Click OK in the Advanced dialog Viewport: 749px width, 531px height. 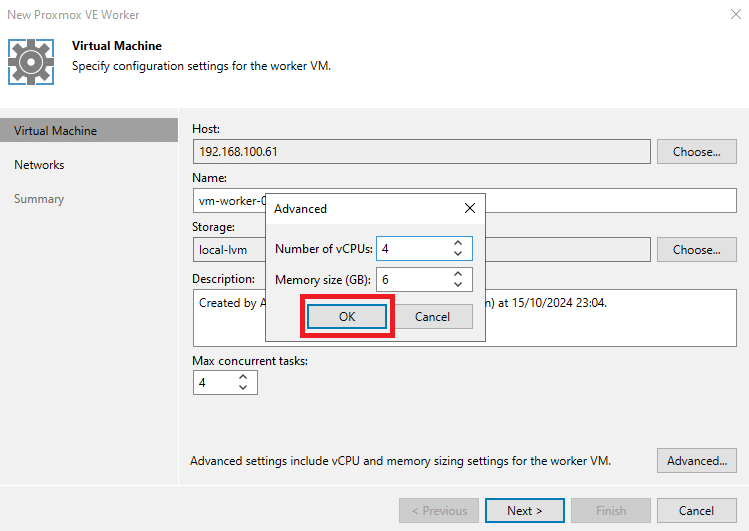(347, 317)
